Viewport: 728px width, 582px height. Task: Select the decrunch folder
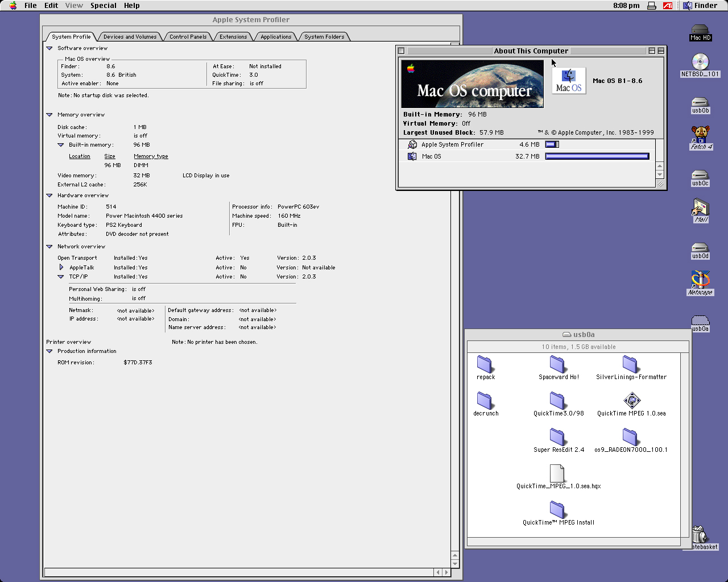tap(485, 400)
